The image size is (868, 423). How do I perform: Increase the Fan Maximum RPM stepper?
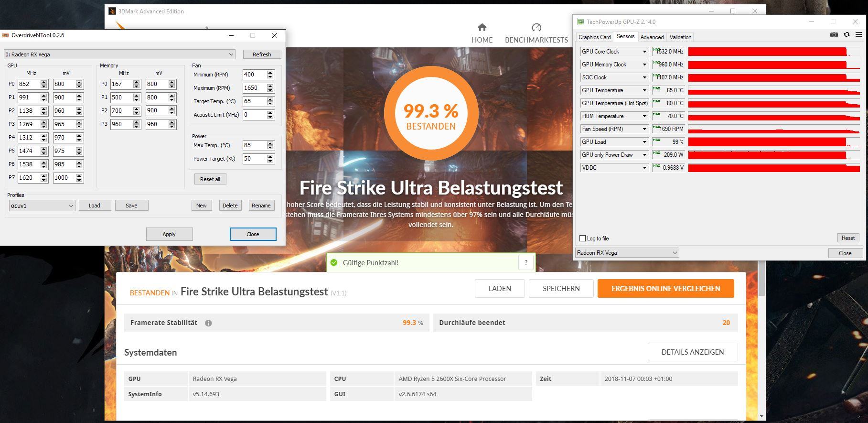270,86
